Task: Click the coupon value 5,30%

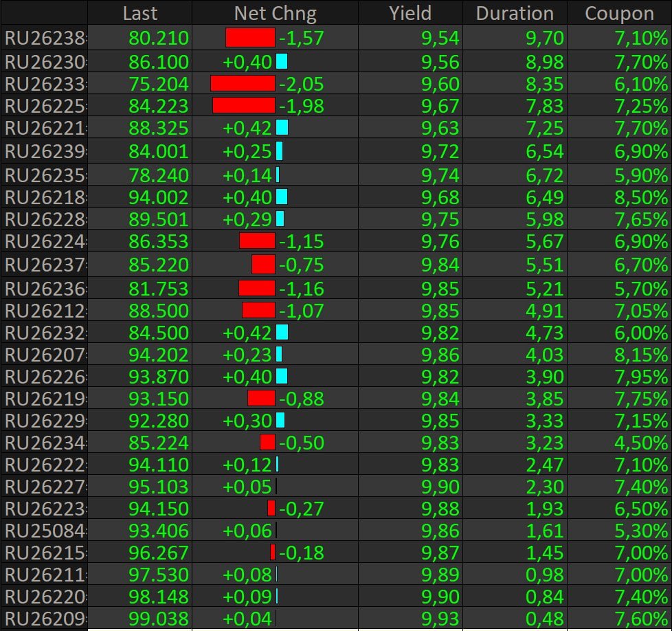Action: point(641,531)
